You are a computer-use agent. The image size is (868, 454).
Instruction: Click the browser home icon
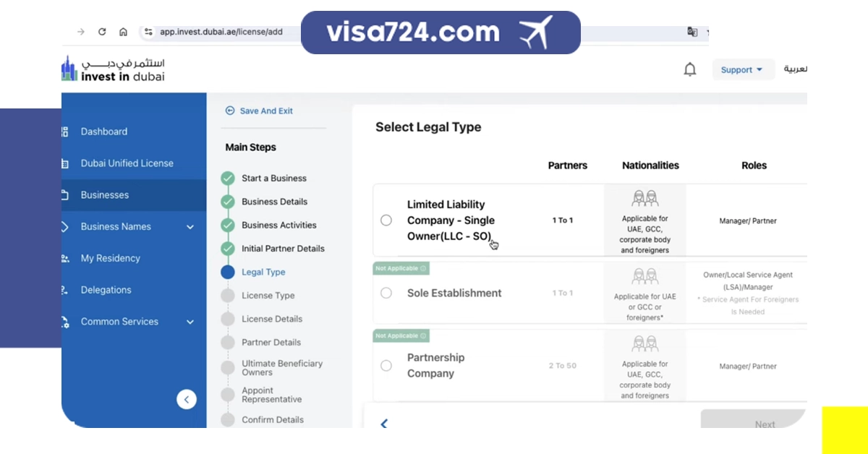click(x=124, y=32)
